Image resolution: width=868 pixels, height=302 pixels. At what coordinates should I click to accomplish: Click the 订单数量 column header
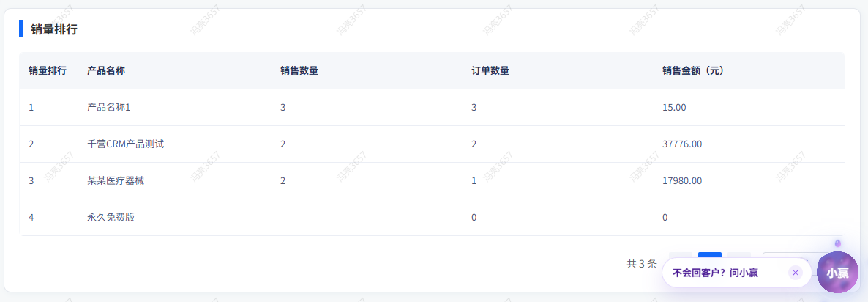click(490, 71)
